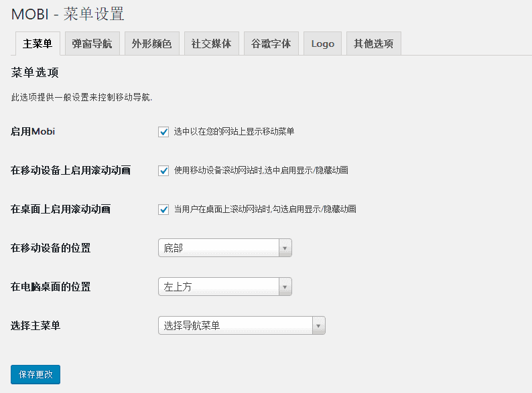Select the 谷歌字体 tab

271,44
